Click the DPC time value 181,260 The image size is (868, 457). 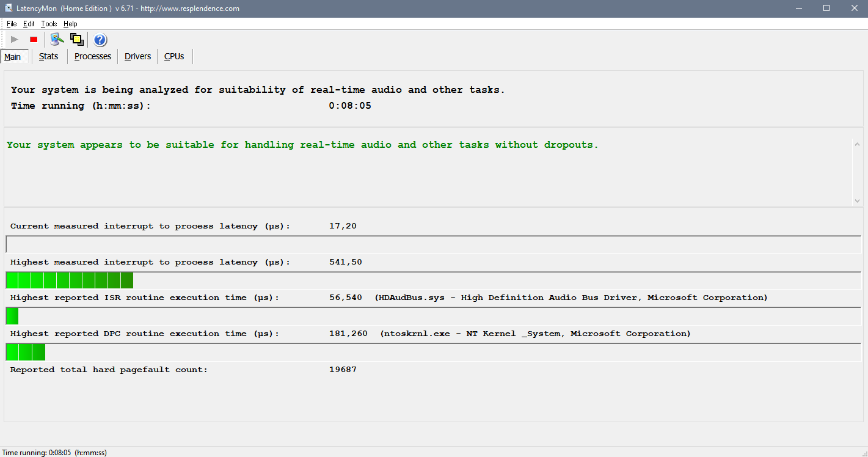(348, 334)
